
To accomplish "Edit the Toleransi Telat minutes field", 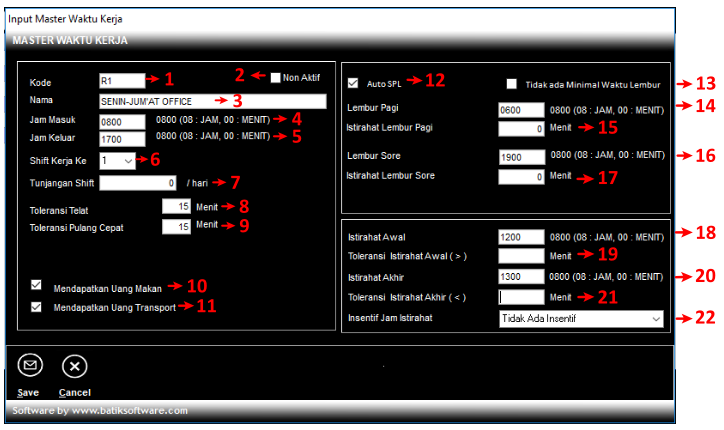I will point(176,206).
